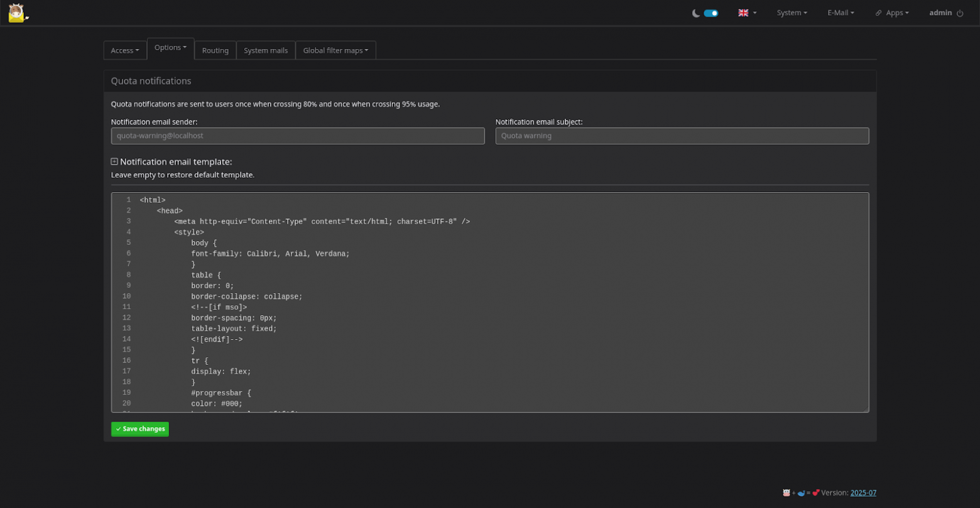Open the System mails tab

point(265,50)
